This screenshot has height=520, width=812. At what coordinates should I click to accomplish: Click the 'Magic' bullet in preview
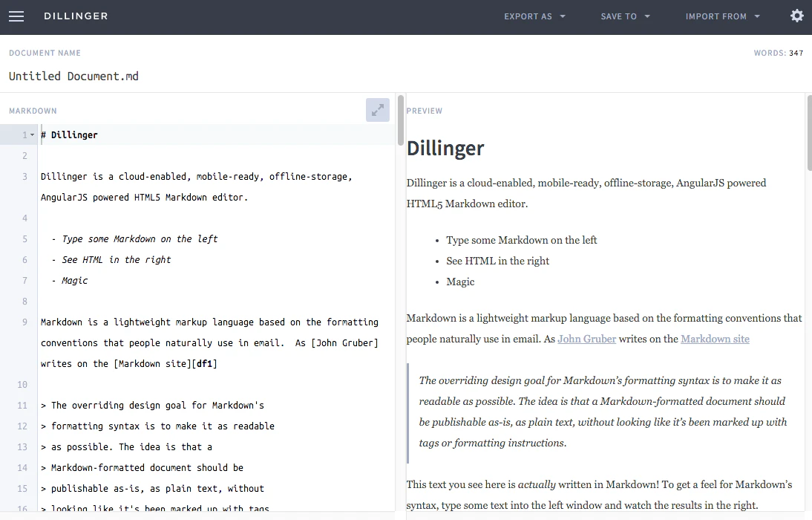coord(460,282)
